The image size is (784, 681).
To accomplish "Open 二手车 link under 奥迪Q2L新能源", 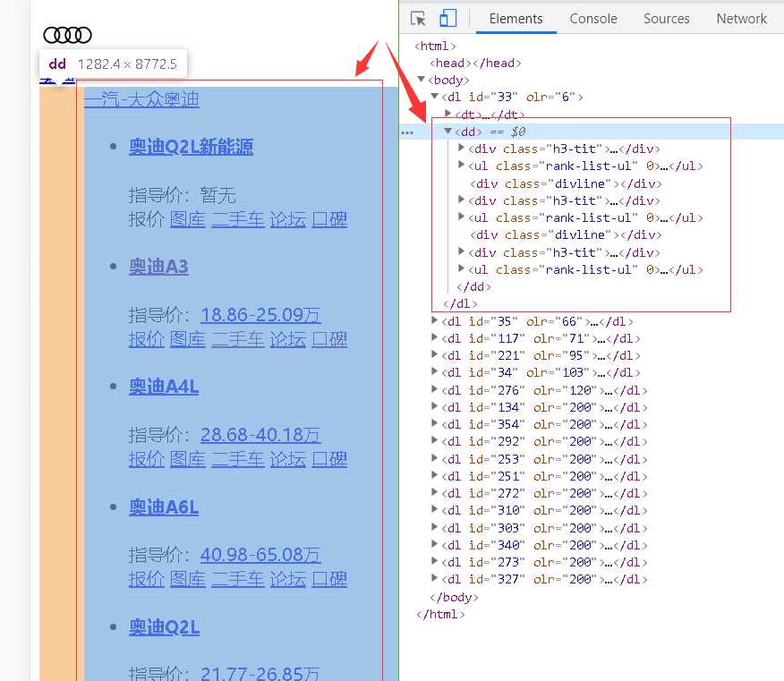I will [237, 219].
